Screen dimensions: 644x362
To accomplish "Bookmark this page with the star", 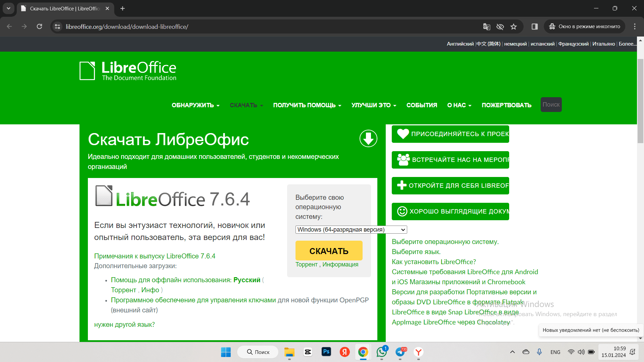I will pyautogui.click(x=514, y=26).
